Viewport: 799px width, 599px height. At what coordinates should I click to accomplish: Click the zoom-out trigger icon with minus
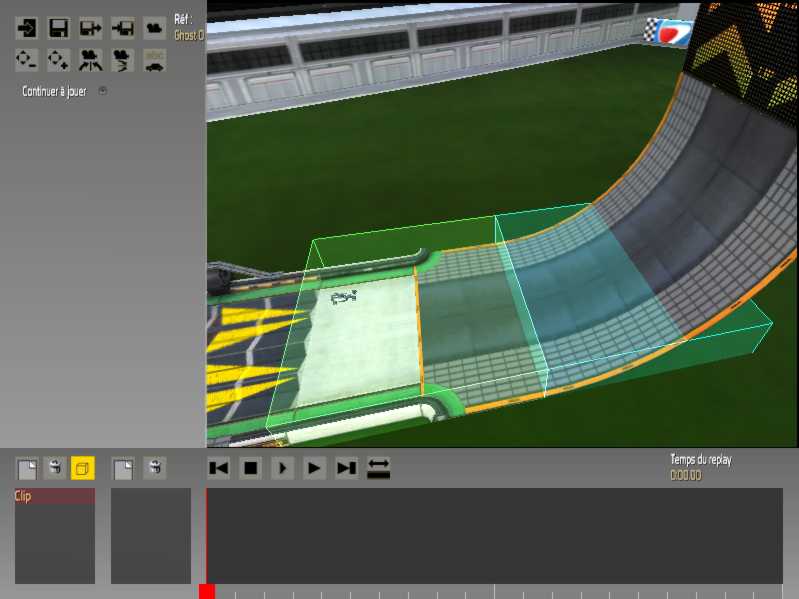pos(27,60)
